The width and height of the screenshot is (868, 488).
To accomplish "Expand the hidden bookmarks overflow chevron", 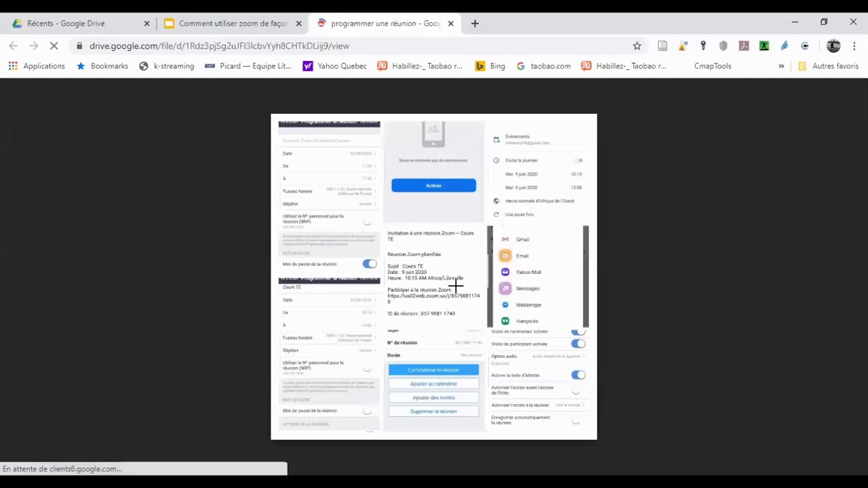I will [781, 66].
